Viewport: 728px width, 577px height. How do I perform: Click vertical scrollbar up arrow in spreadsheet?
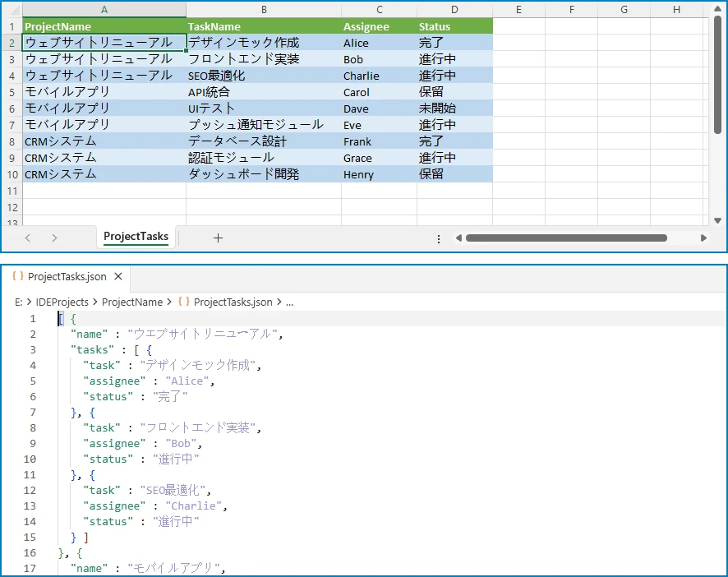(718, 8)
